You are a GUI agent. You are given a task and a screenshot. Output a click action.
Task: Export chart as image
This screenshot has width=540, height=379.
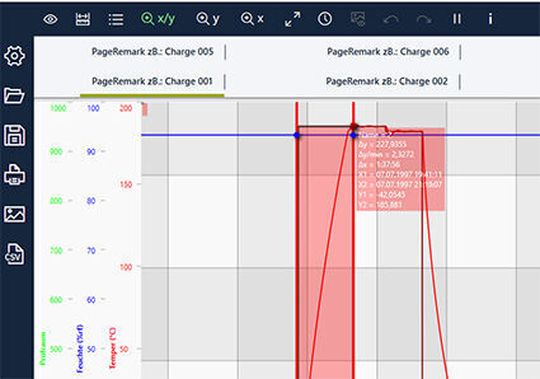[x=14, y=214]
